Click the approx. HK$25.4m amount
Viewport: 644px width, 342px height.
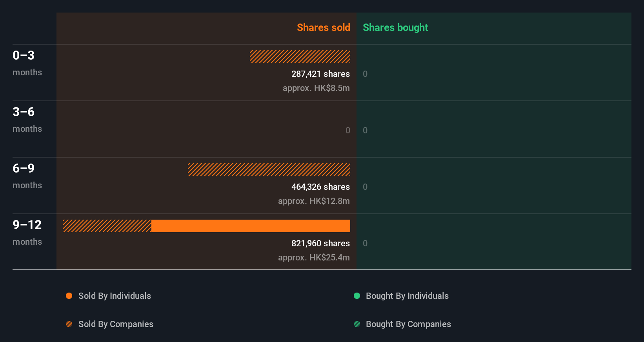click(x=314, y=257)
